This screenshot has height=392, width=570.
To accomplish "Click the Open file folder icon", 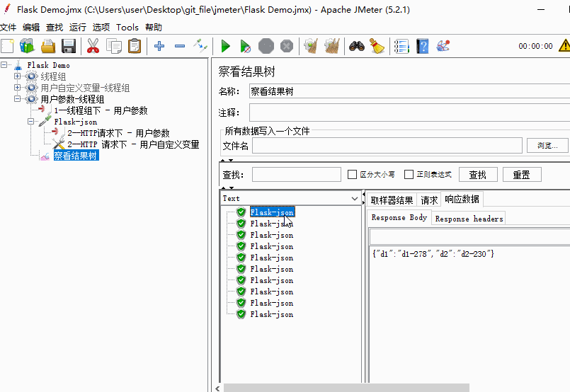I will click(48, 46).
